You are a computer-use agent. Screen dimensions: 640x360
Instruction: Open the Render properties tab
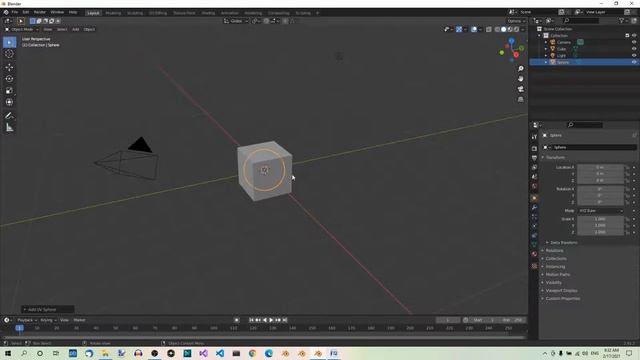[534, 149]
